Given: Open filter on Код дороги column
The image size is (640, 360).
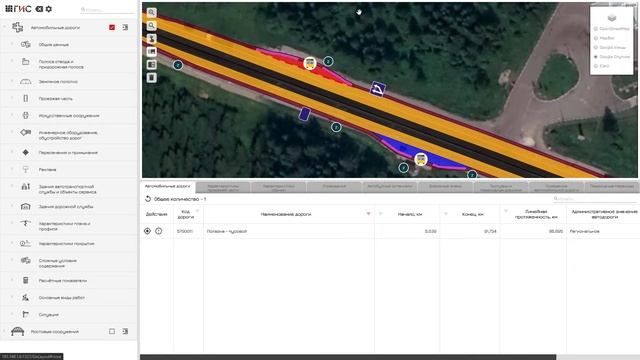Looking at the screenshot, I should coord(198,211).
